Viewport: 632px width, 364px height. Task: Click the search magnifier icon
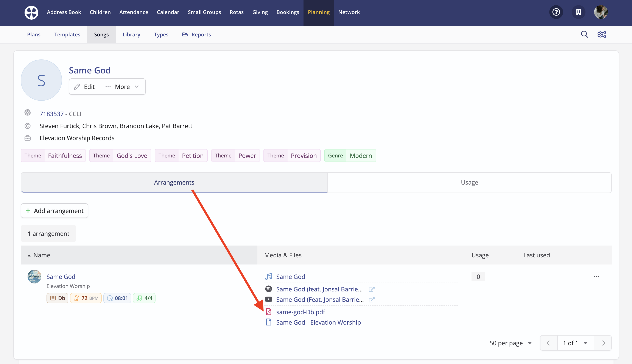(x=584, y=34)
